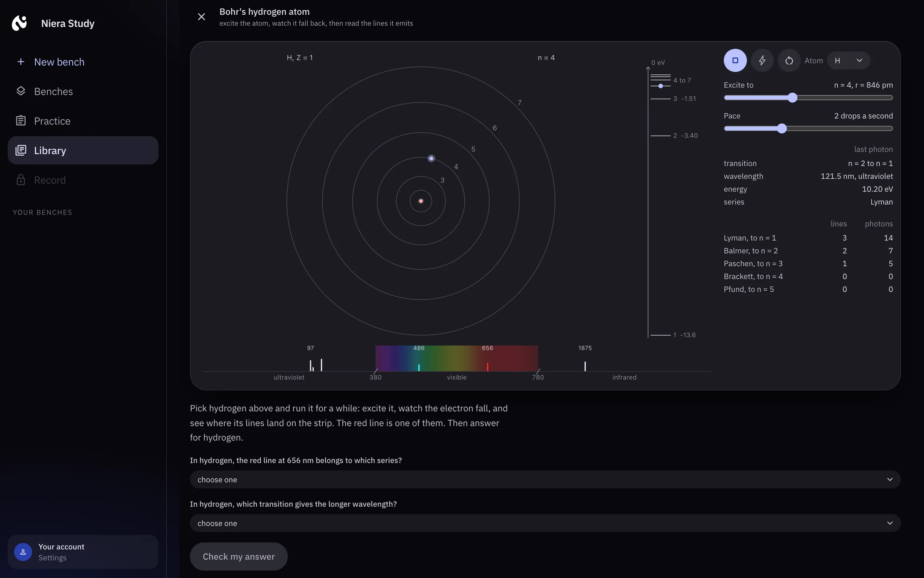
Task: Select the Library sidebar item
Action: (83, 150)
